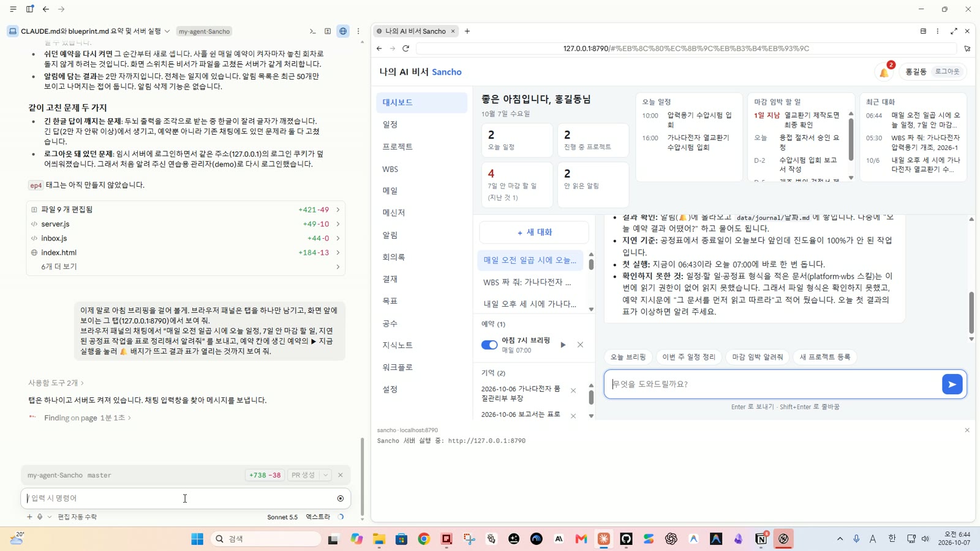This screenshot has height=551, width=980.
Task: Open 프로젝트 in the sidebar
Action: coord(421,146)
